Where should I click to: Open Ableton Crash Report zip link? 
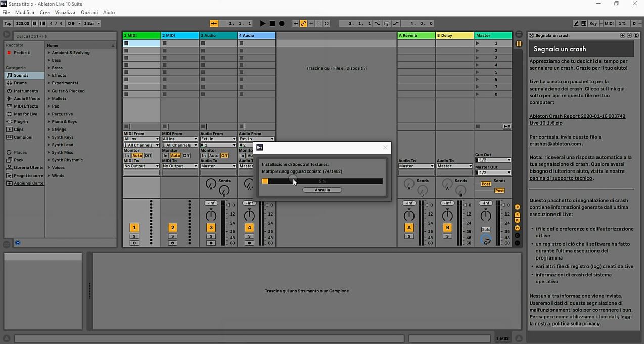click(x=577, y=119)
